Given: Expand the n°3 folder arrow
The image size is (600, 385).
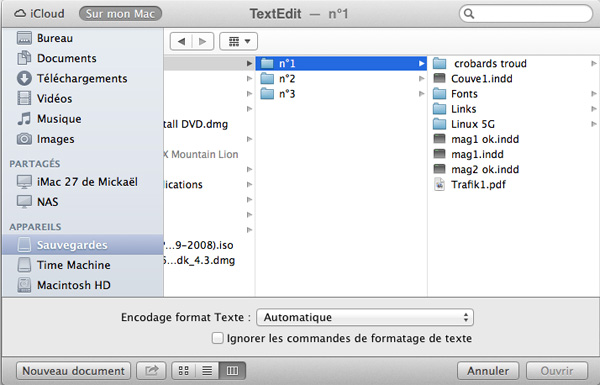Looking at the screenshot, I should (x=421, y=94).
